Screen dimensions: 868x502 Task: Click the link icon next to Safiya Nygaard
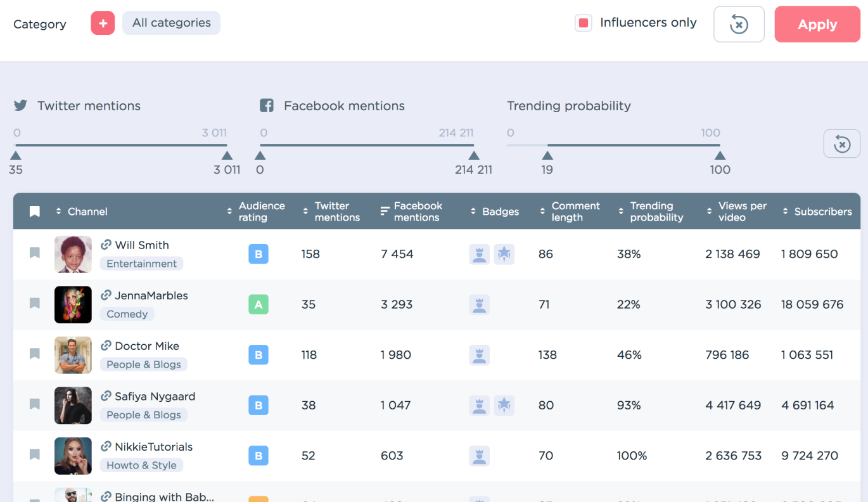click(106, 396)
